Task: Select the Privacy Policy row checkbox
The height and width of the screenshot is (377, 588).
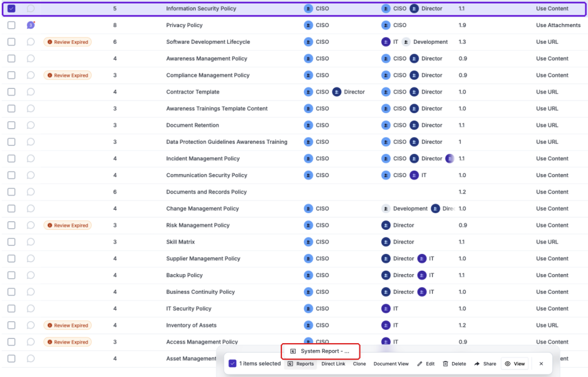Action: point(11,25)
